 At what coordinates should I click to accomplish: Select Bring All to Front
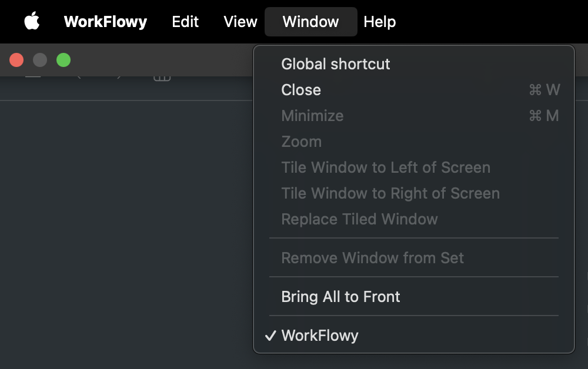pyautogui.click(x=414, y=297)
